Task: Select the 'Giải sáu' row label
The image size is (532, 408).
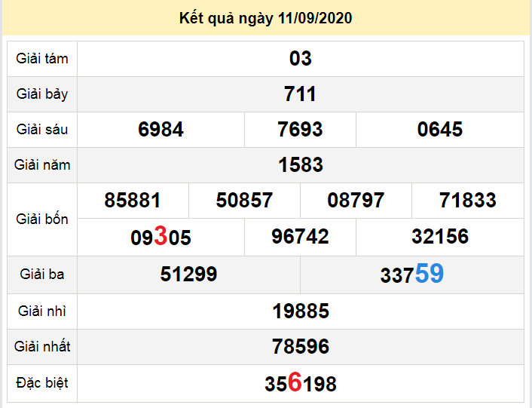Action: pos(42,129)
